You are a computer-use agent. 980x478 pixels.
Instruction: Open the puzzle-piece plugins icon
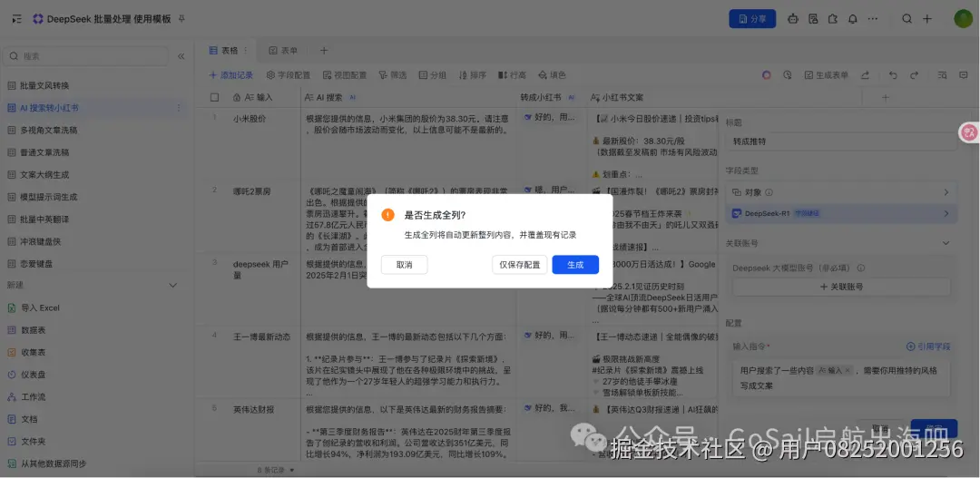[832, 19]
